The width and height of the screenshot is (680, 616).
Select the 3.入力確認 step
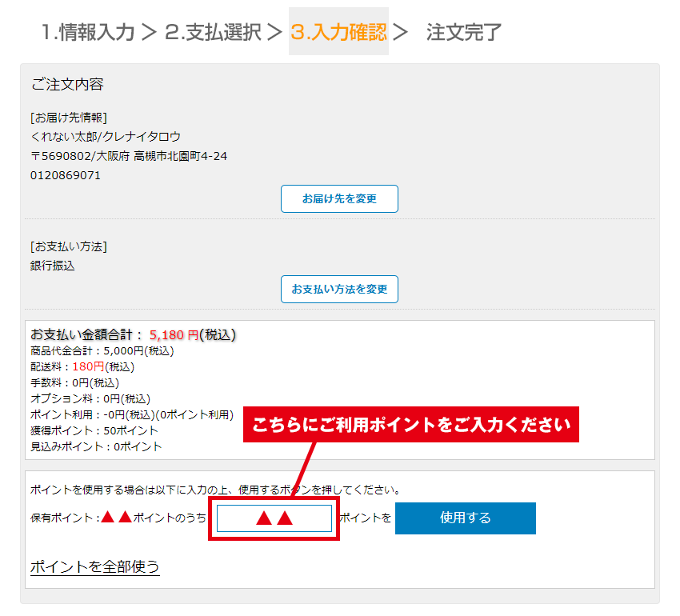coord(338,32)
